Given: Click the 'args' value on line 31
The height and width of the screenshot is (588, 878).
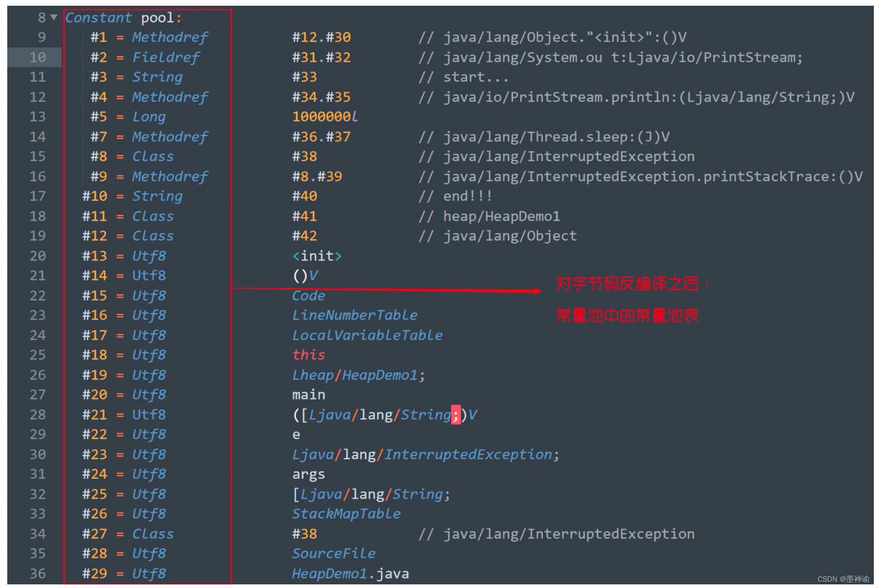Looking at the screenshot, I should coord(309,474).
